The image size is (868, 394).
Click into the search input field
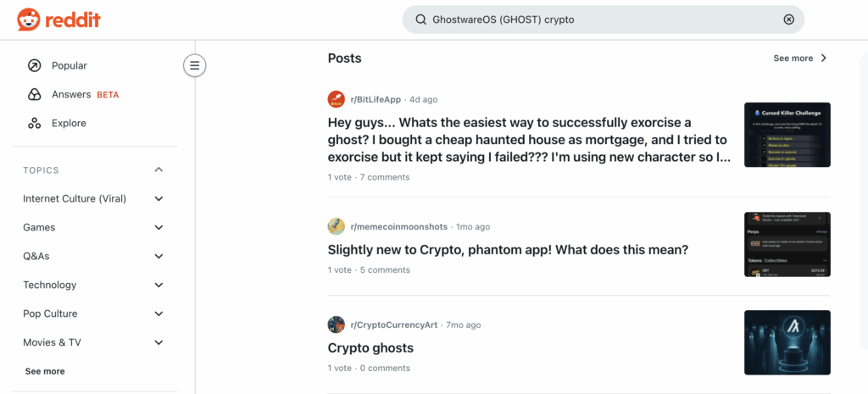coord(593,19)
